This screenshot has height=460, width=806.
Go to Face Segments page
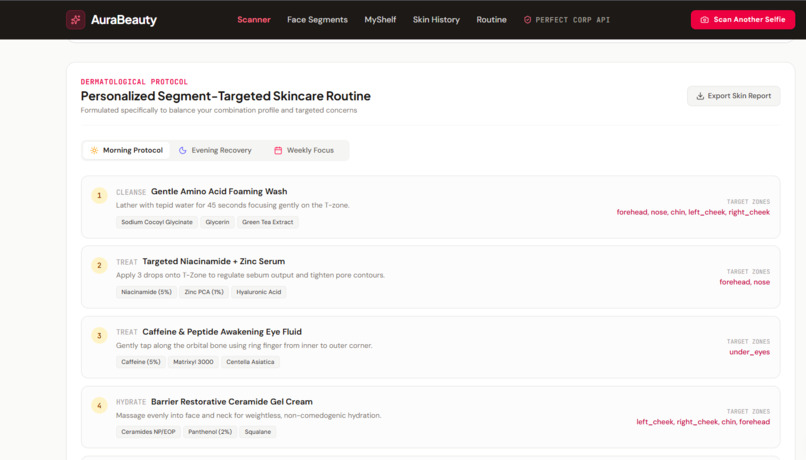point(317,20)
